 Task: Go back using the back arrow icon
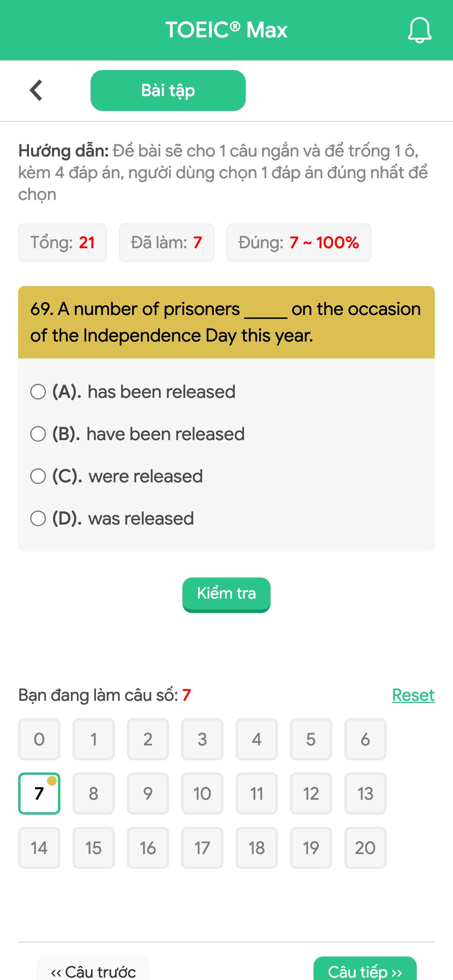[36, 90]
